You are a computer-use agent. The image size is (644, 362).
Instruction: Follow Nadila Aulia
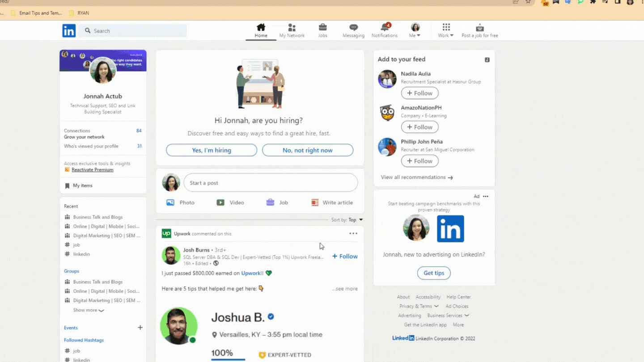point(419,93)
